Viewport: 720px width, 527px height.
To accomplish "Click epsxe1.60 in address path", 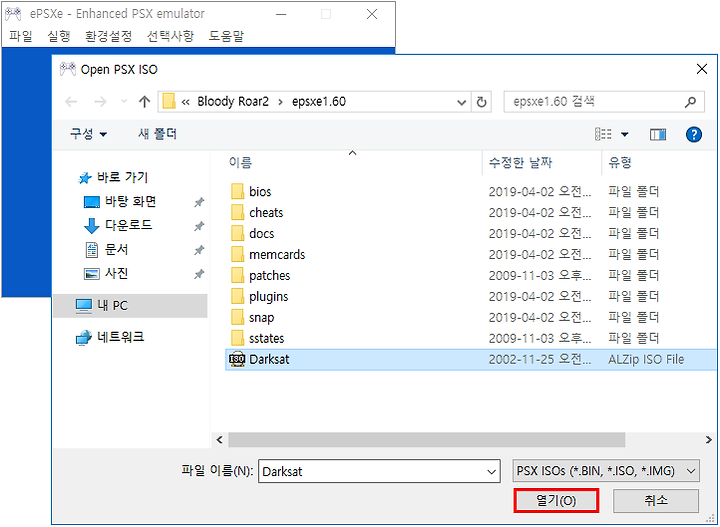I will pyautogui.click(x=319, y=101).
